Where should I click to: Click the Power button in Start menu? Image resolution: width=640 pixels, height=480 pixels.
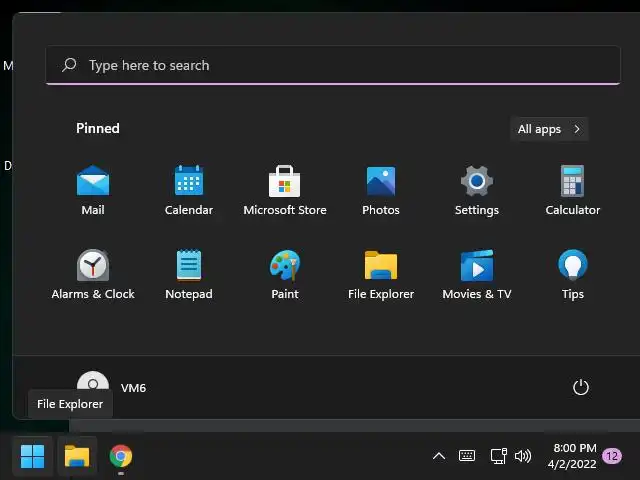point(580,387)
